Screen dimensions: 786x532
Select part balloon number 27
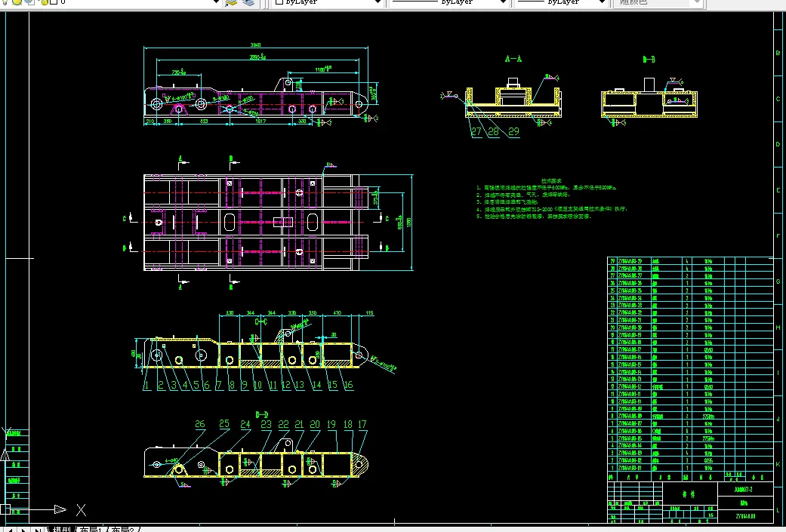click(x=476, y=132)
